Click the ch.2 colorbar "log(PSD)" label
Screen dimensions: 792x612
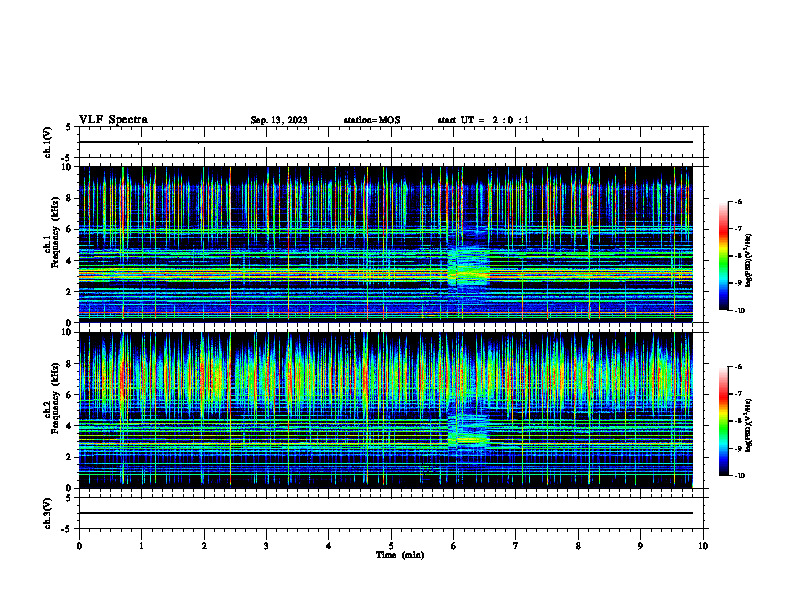tap(749, 425)
